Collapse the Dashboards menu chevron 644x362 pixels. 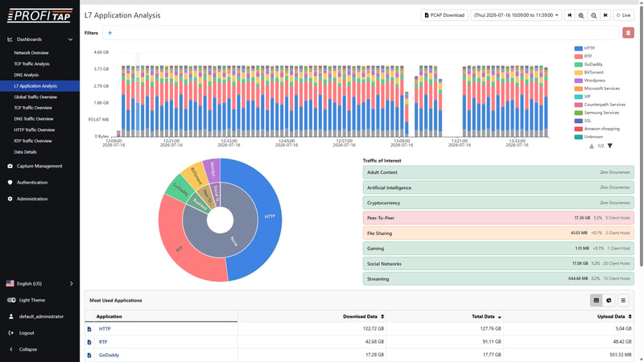pos(70,39)
